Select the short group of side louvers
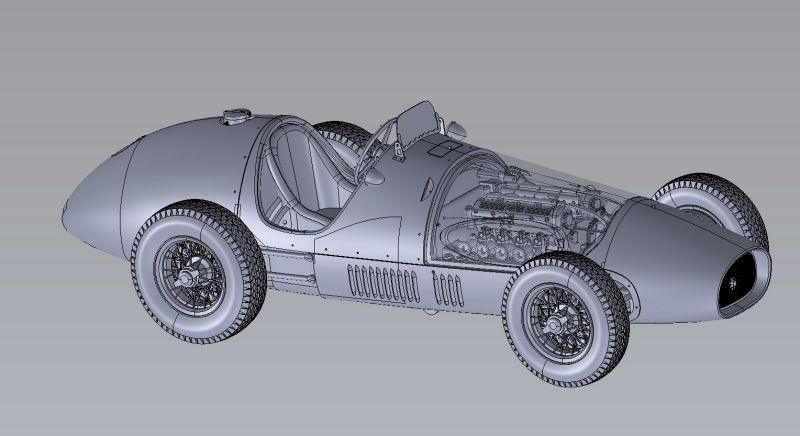Screen dimensions: 800x436 [x=448, y=289]
